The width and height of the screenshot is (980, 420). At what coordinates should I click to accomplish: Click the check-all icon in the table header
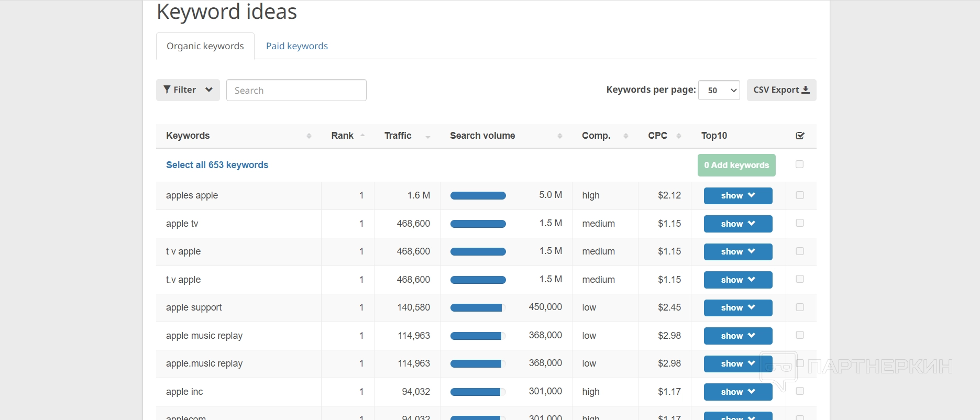tap(800, 136)
